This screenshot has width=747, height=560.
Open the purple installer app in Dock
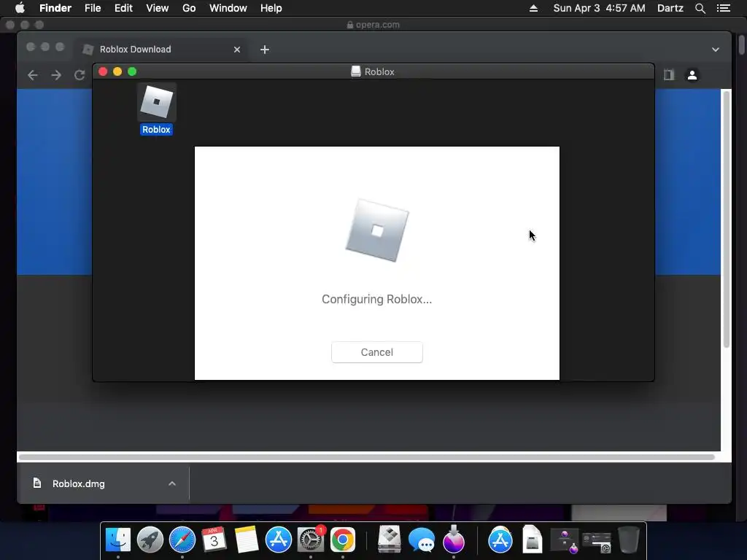coord(454,540)
